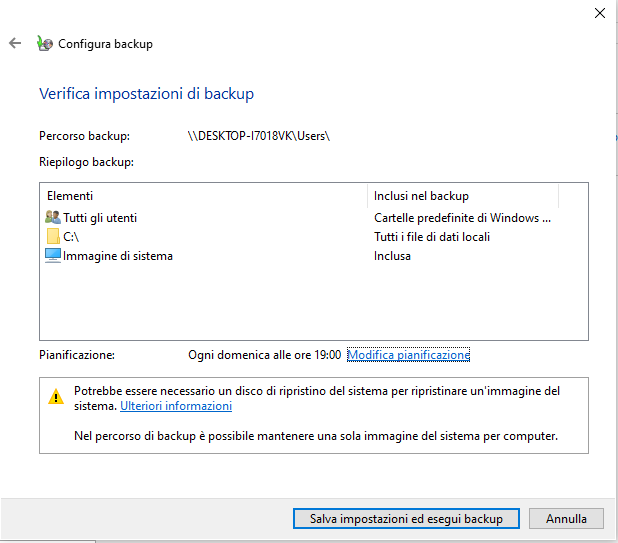Click the Cartelle predefinite di Windows entry
The height and width of the screenshot is (543, 618).
(462, 217)
